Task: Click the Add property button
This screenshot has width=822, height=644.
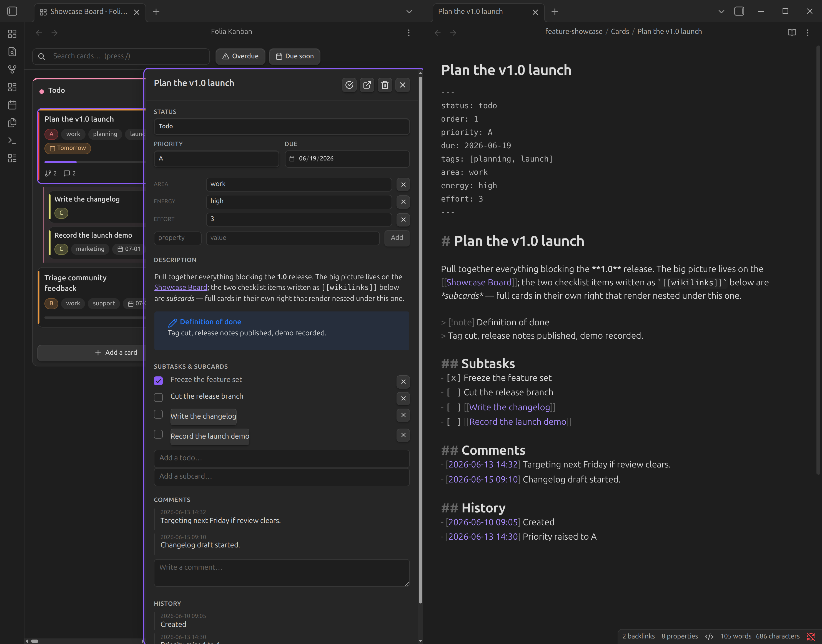Action: 397,238
